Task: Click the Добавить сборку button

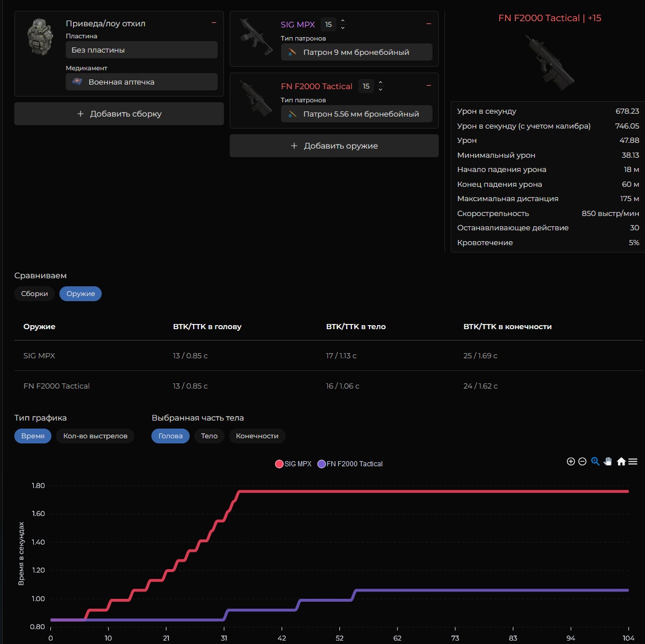Action: coord(119,114)
